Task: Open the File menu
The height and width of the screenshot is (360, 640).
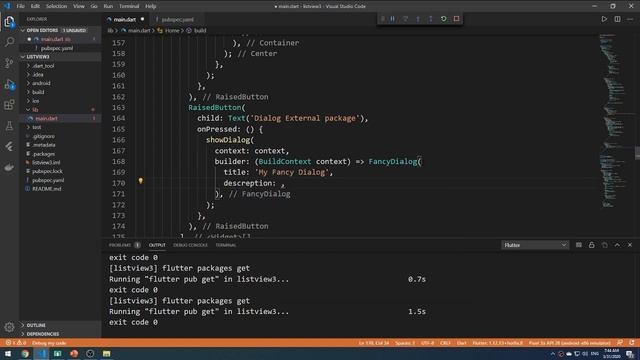Action: [x=20, y=6]
